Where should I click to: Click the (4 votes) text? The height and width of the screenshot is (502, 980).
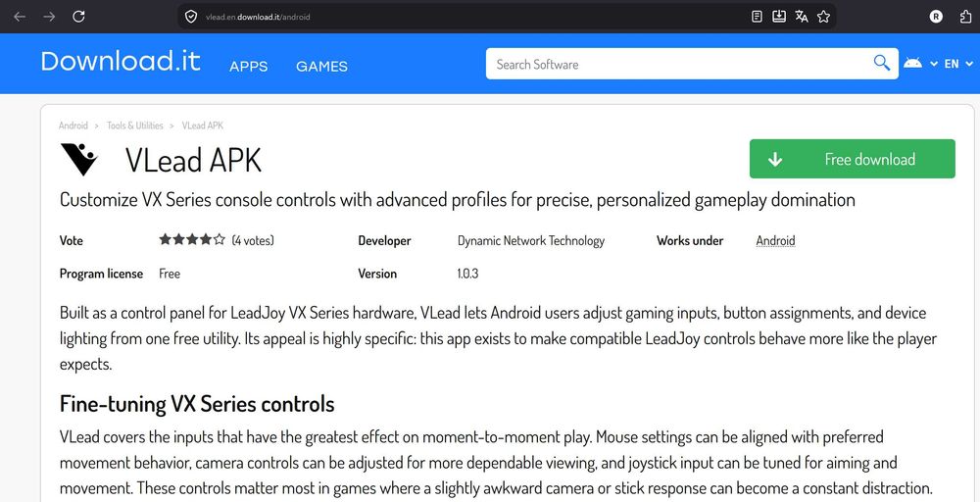(x=253, y=240)
